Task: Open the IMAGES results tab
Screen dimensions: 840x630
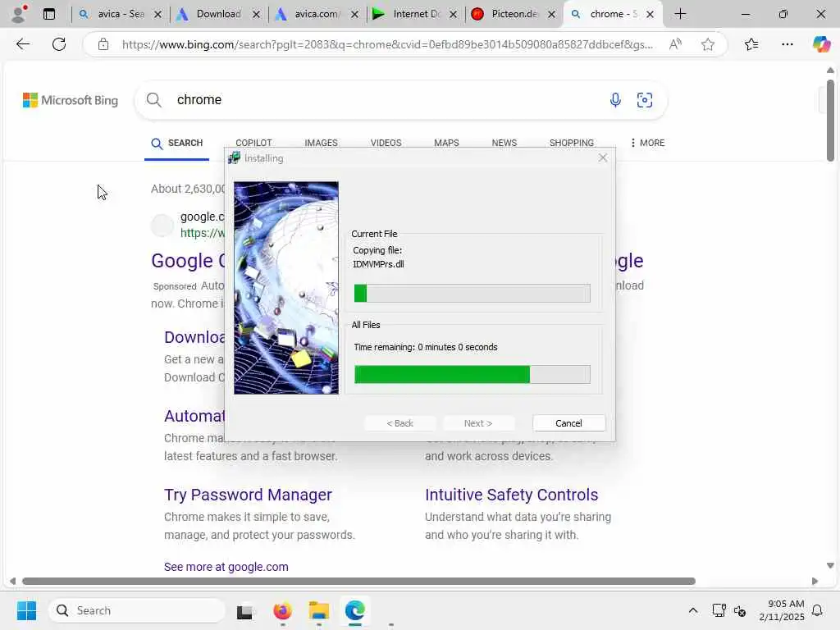Action: coord(321,143)
